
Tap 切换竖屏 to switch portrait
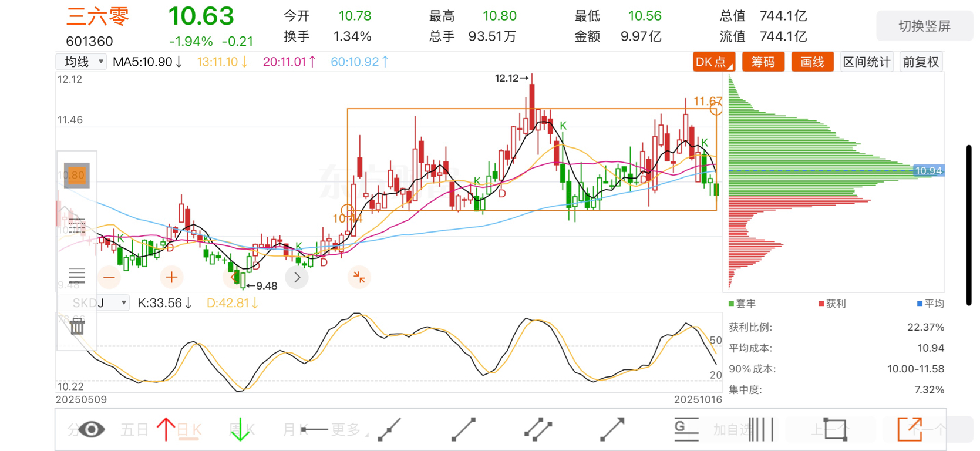924,26
